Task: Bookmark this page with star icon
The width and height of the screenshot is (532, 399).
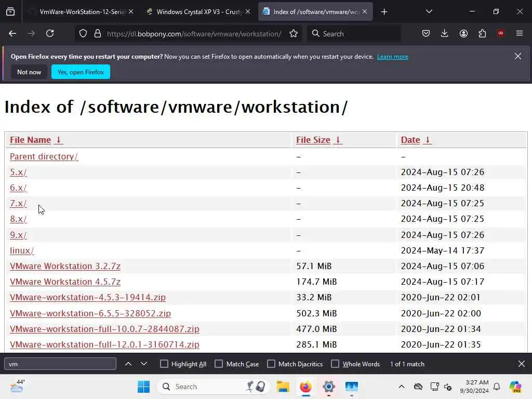Action: (x=294, y=34)
